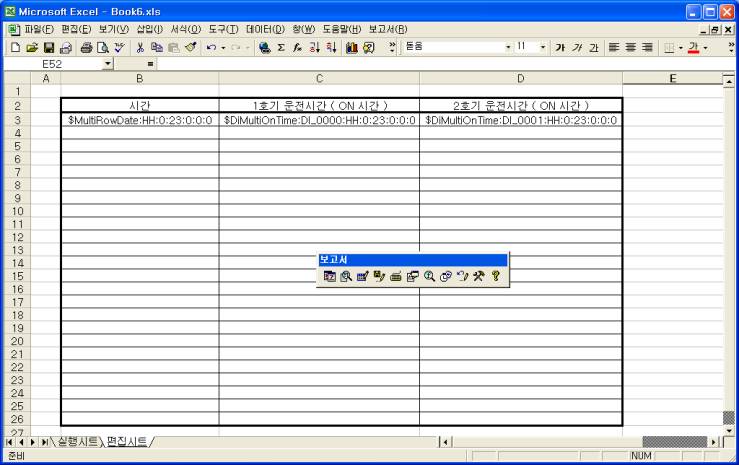Open the font name dropdown
739x465 pixels.
click(x=508, y=47)
